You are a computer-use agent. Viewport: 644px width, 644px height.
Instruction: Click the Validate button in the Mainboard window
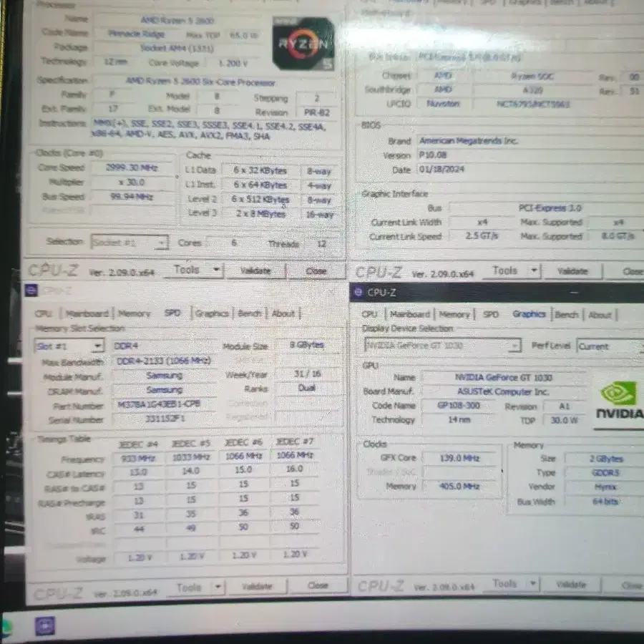coord(572,271)
